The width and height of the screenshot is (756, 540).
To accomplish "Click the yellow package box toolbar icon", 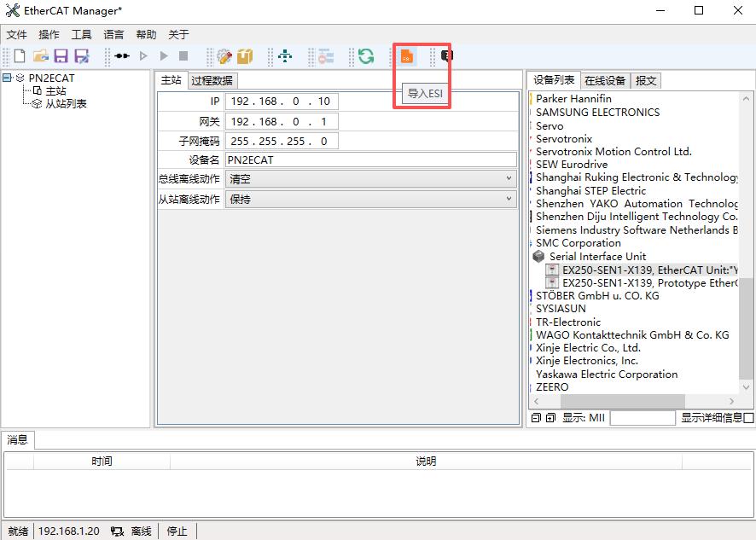I will (x=245, y=56).
